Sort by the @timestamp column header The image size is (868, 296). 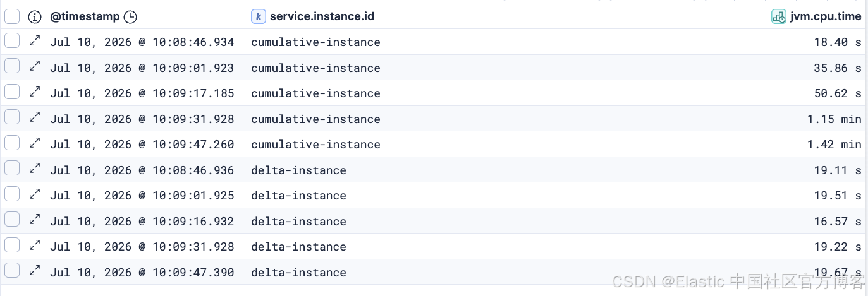(85, 16)
